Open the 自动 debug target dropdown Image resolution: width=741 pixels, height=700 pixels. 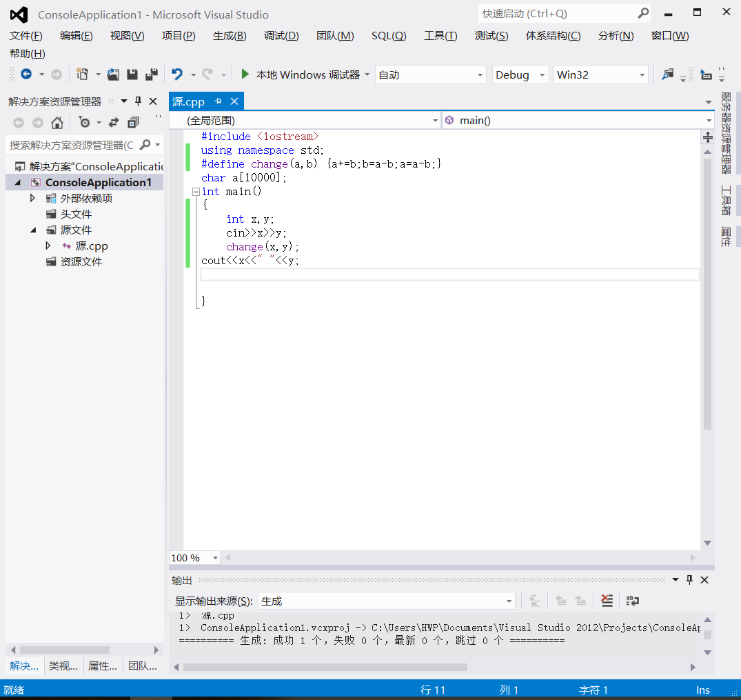[480, 74]
